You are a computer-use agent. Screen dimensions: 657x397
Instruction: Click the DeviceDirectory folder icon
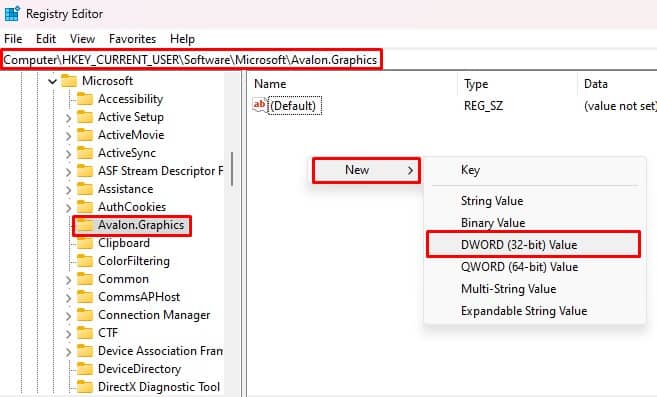point(85,369)
